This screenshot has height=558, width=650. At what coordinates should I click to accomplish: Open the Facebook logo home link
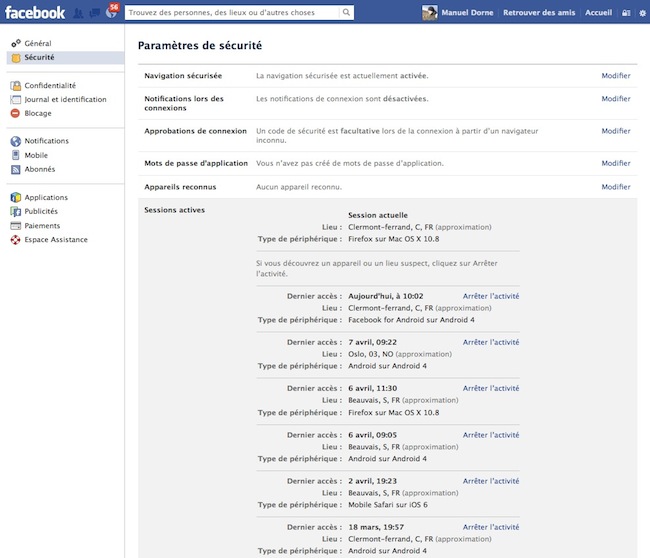coord(35,12)
